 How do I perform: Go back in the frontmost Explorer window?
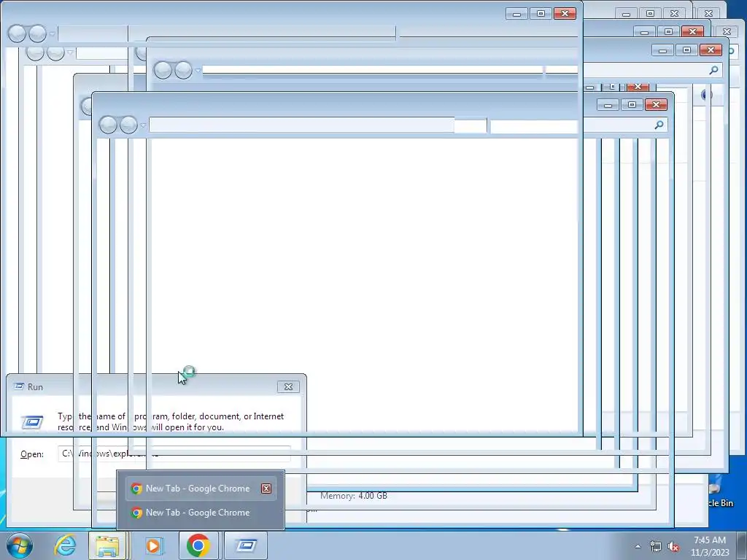(x=108, y=125)
